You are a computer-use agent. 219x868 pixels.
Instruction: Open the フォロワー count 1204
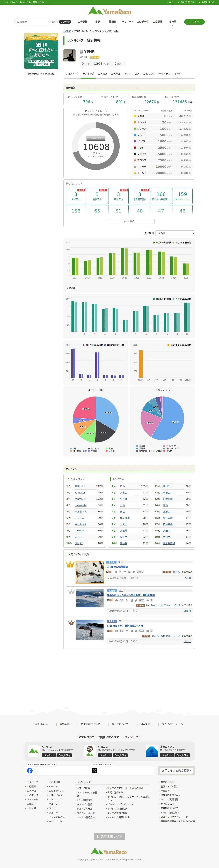tap(103, 63)
